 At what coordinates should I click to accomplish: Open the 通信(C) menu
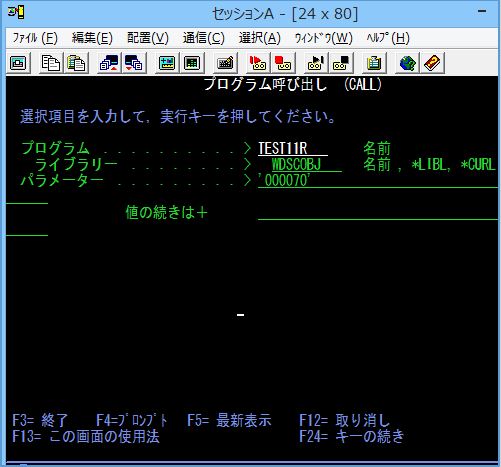click(x=203, y=38)
